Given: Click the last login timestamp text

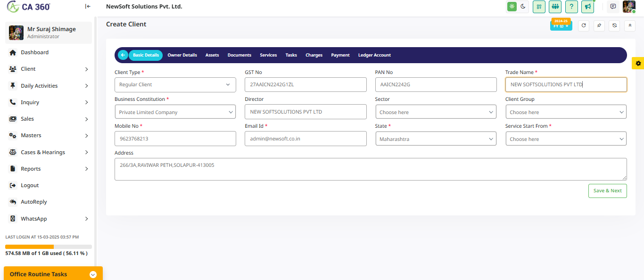Looking at the screenshot, I should [x=42, y=237].
